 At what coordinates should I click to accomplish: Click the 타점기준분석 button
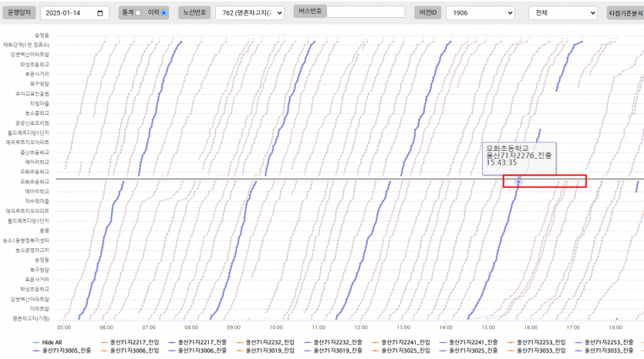(626, 13)
